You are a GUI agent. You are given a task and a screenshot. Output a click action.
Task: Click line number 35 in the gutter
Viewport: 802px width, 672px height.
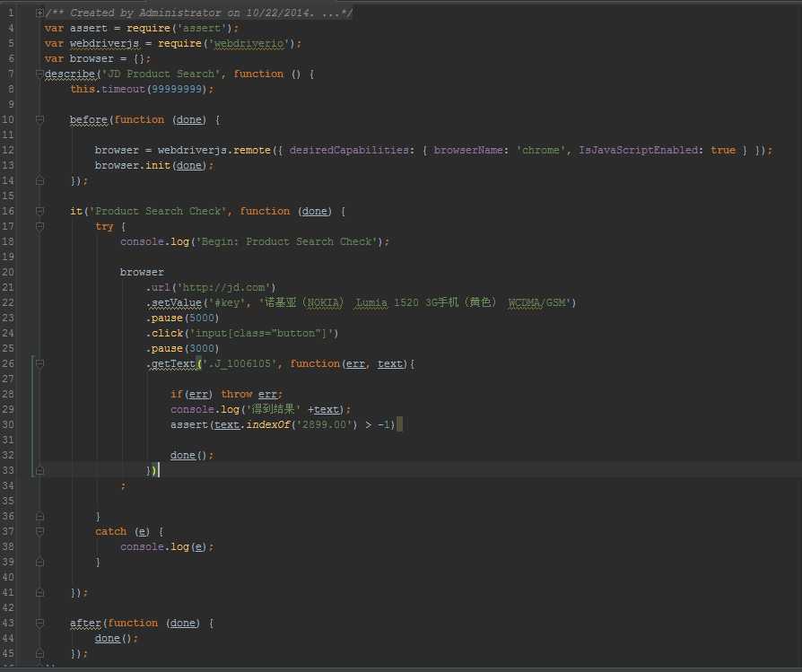pyautogui.click(x=8, y=501)
